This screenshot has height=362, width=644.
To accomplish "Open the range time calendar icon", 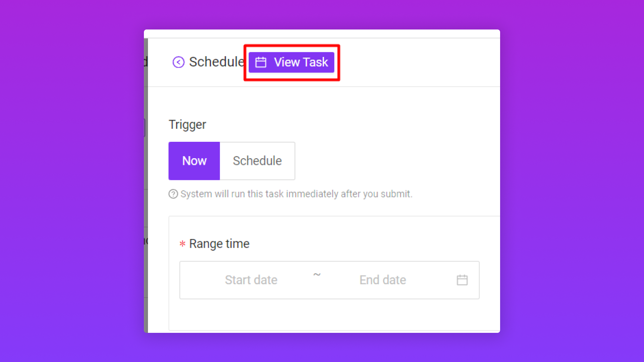I will tap(462, 280).
